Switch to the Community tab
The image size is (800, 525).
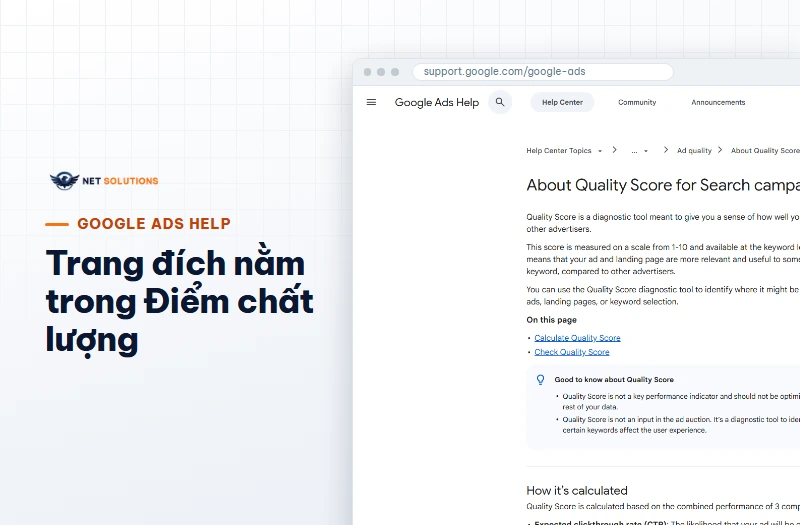(x=637, y=102)
